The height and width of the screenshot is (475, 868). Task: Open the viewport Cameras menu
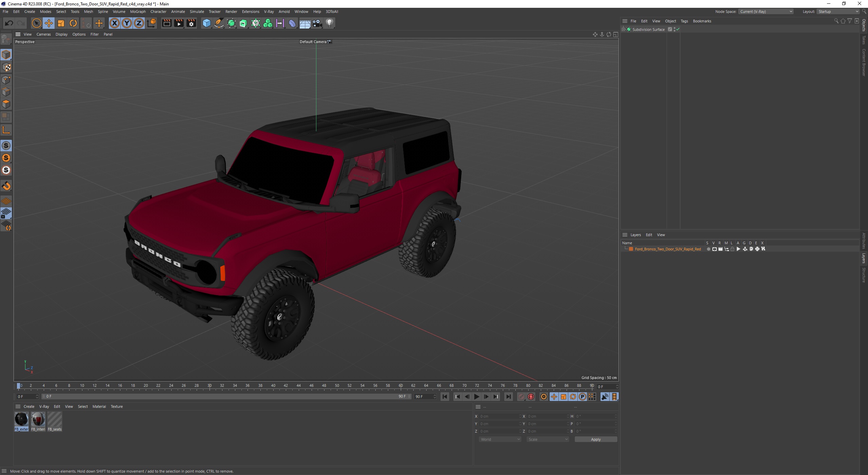click(43, 34)
